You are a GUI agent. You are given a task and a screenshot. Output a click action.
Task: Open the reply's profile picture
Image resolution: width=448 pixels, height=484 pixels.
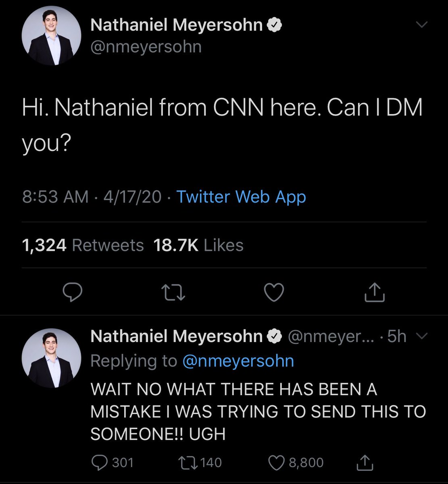pyautogui.click(x=51, y=358)
